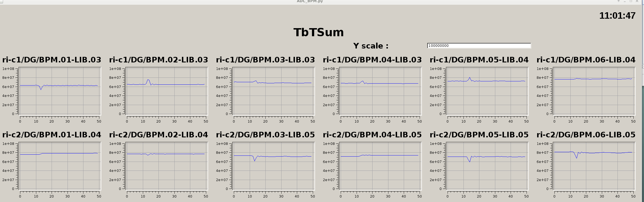Click the TbTSum heading
Image resolution: width=644 pixels, height=202 pixels.
click(x=318, y=32)
